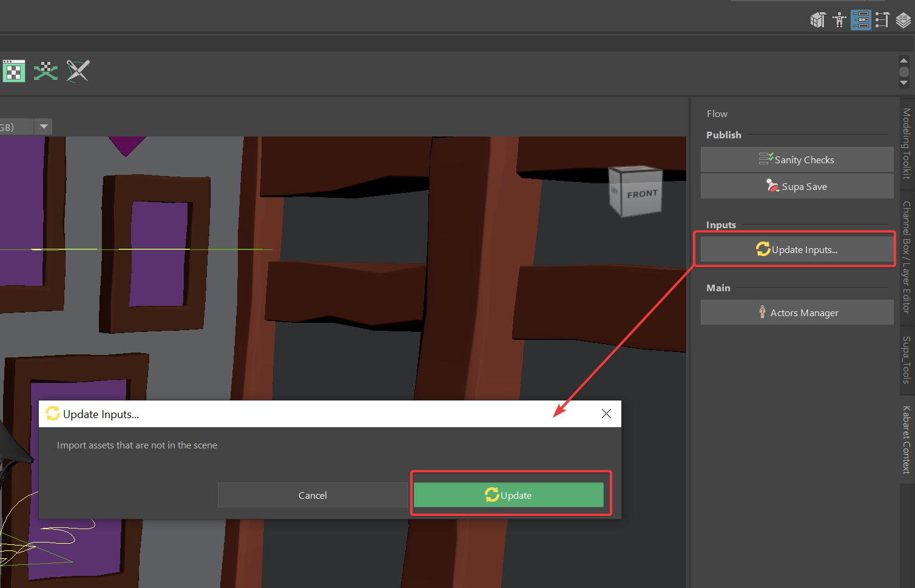This screenshot has height=588, width=915.
Task: Click the crossed knife tool shelf icon
Action: 78,71
